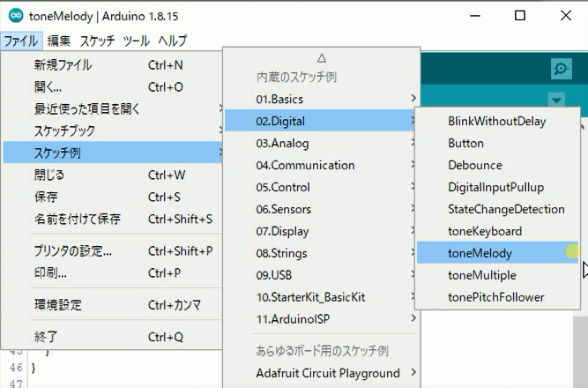Minimize the Arduino window
The height and width of the screenshot is (388, 588).
[475, 15]
